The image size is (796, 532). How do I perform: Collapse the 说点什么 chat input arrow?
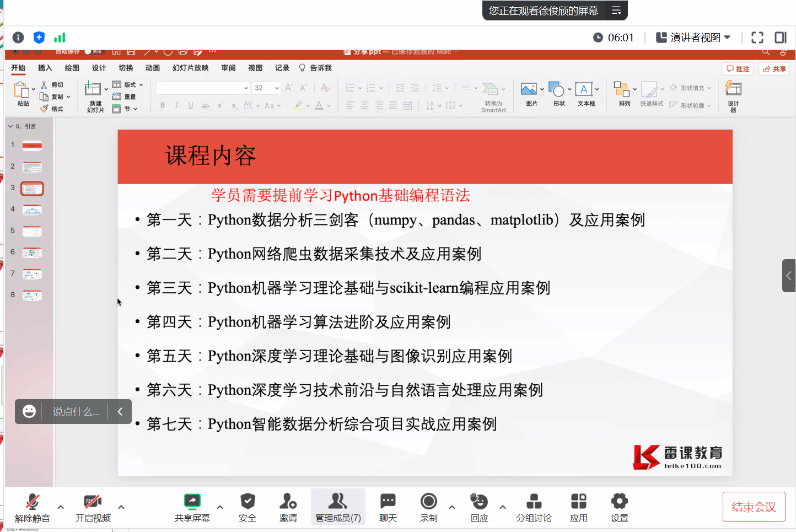120,411
